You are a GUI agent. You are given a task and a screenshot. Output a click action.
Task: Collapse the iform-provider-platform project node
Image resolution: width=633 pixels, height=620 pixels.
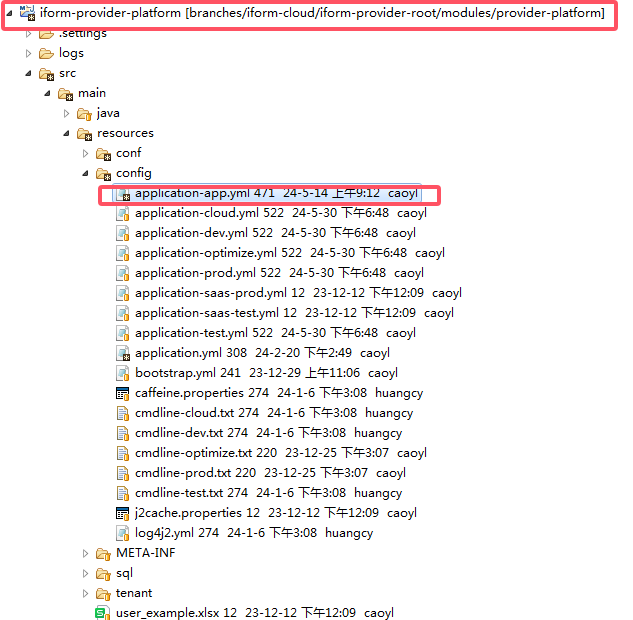(9, 13)
